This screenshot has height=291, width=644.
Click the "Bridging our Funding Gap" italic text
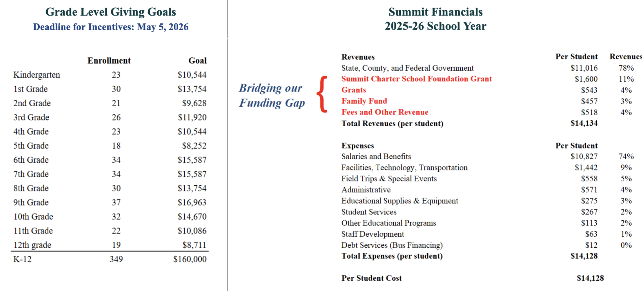[x=271, y=95]
